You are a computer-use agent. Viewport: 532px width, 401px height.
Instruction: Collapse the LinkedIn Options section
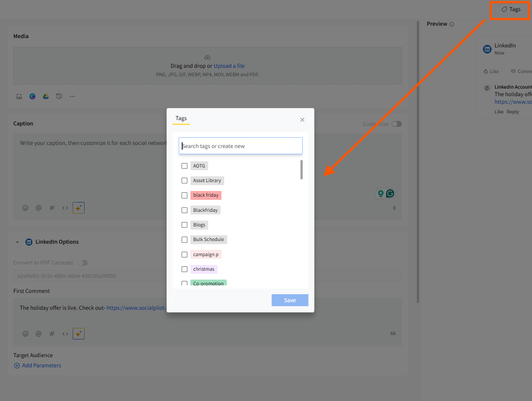[x=17, y=242]
